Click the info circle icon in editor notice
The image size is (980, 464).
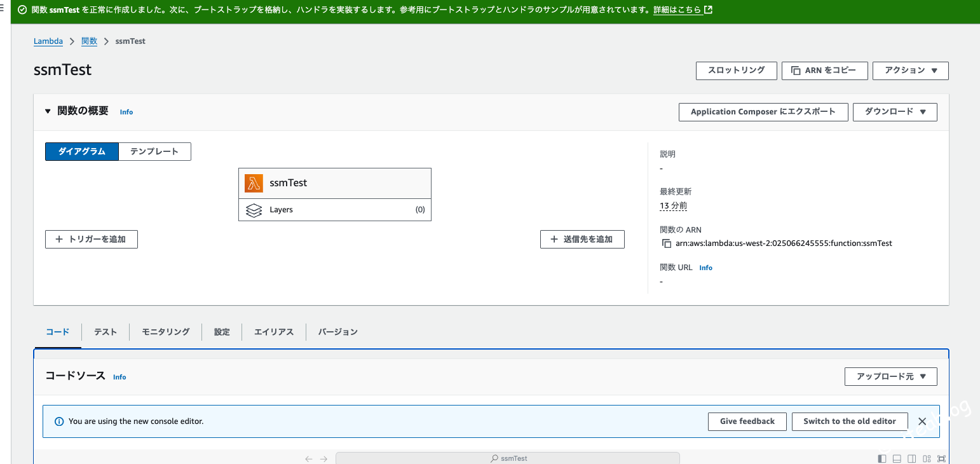coord(59,421)
